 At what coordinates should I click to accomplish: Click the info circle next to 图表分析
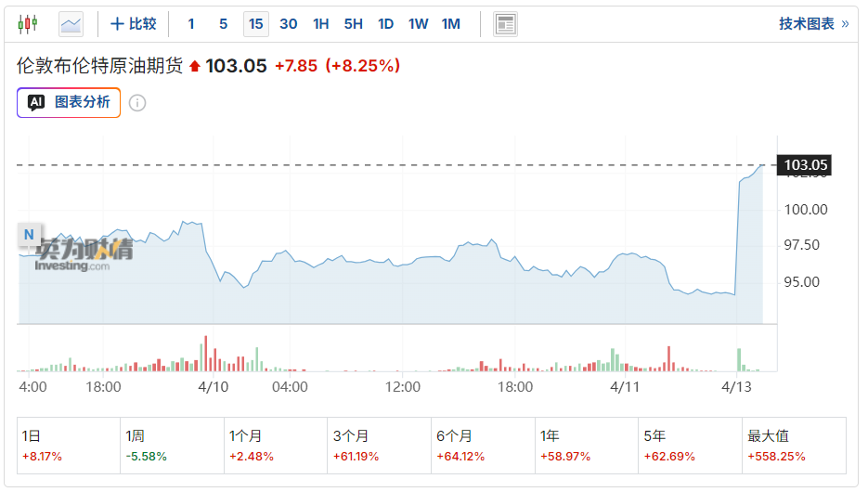point(137,103)
